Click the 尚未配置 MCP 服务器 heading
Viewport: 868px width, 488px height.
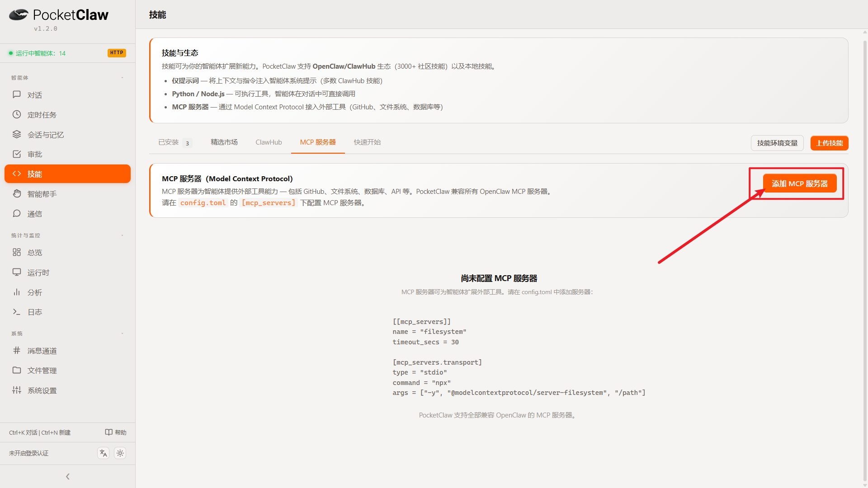[x=499, y=278]
